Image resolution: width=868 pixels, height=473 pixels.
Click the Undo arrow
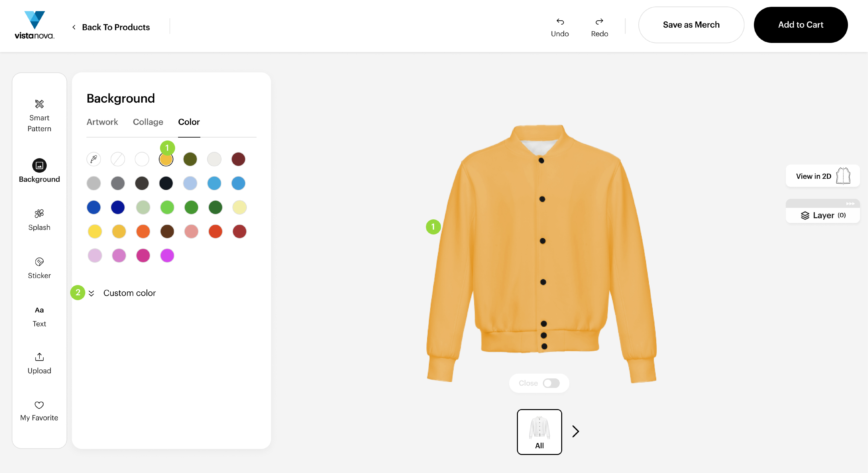(x=560, y=22)
